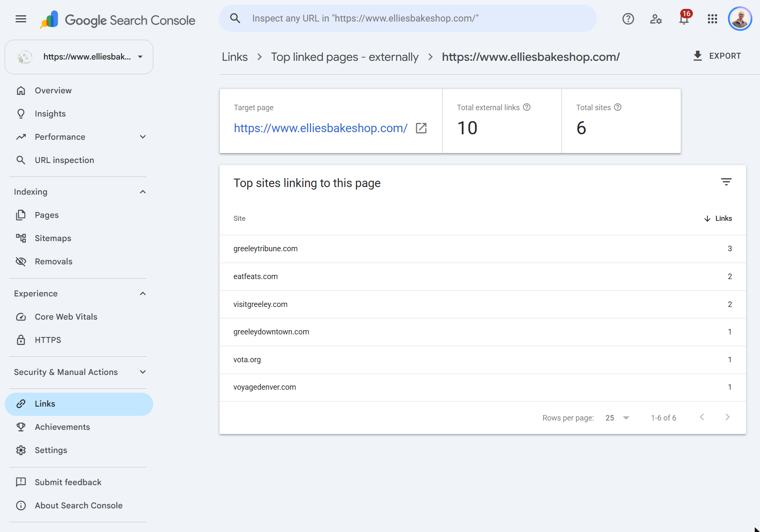Open About Search Console

coord(79,505)
